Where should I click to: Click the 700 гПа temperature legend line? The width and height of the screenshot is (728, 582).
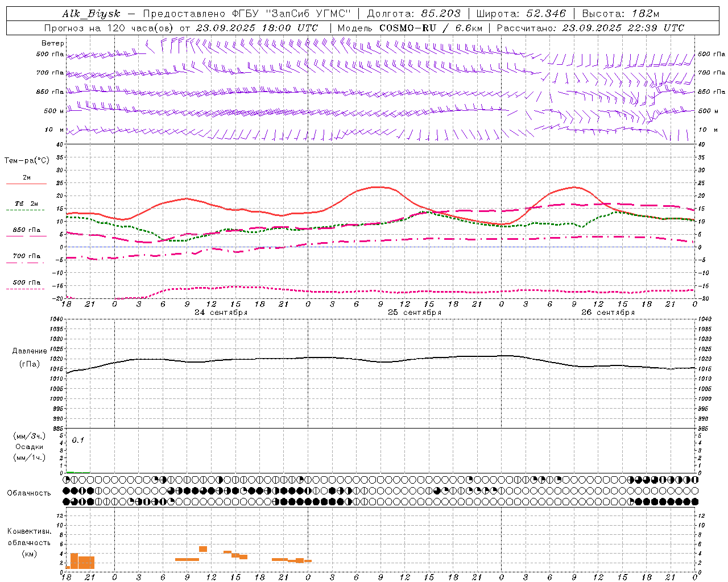pyautogui.click(x=26, y=263)
